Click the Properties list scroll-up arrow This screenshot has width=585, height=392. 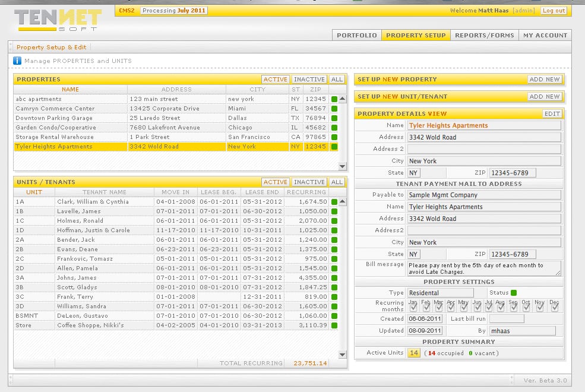342,99
